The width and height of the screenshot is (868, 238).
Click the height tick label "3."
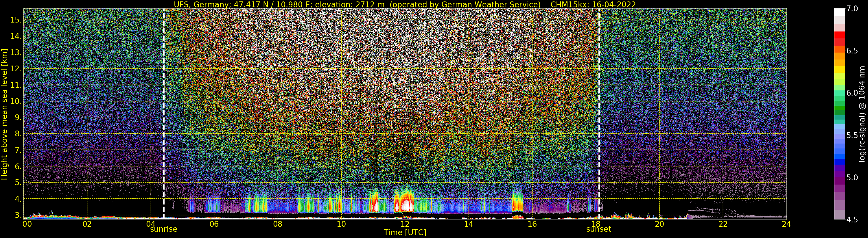click(x=18, y=215)
